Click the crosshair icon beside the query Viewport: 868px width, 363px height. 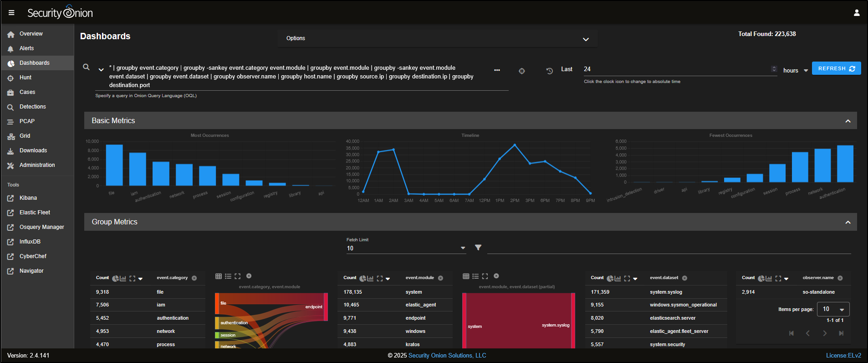522,71
